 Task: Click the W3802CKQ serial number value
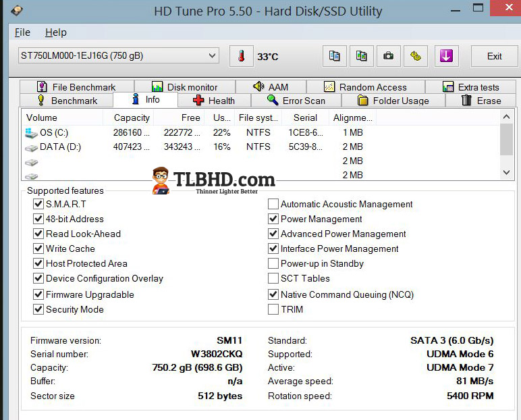tap(217, 354)
